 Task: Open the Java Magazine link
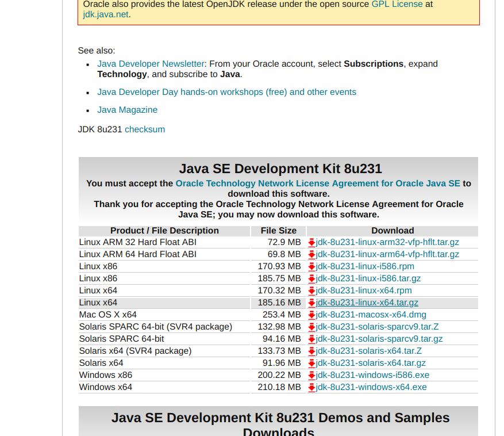(127, 110)
